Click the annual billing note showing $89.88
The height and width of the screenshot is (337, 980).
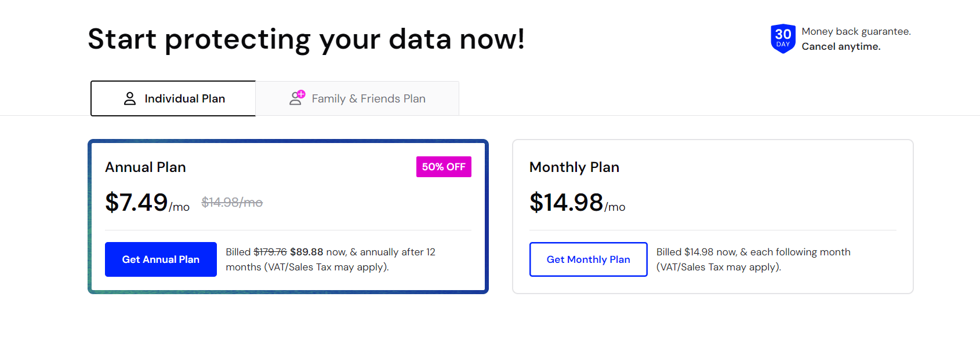pos(331,259)
